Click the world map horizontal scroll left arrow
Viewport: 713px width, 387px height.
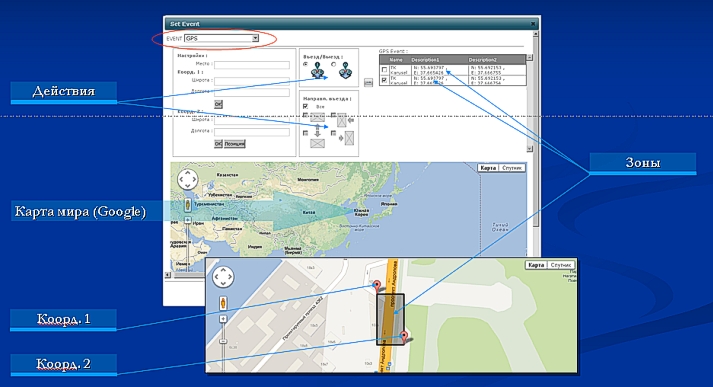click(x=167, y=275)
